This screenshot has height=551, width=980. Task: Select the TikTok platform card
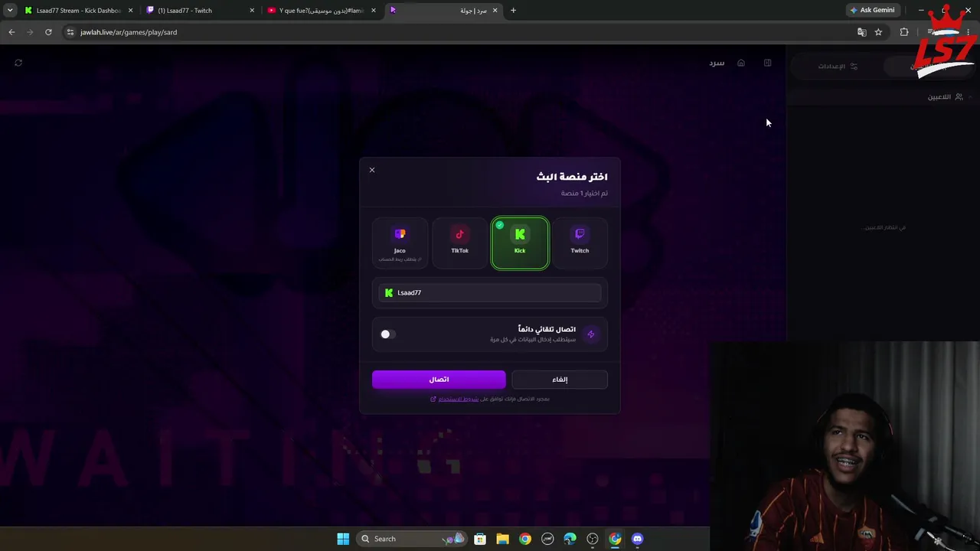point(459,243)
